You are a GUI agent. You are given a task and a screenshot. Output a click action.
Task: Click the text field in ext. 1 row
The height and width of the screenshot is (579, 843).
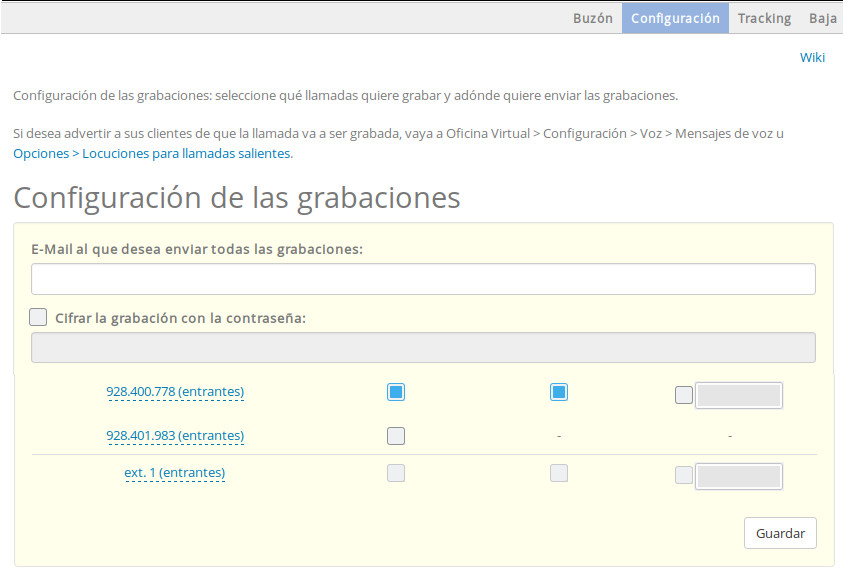tap(738, 476)
